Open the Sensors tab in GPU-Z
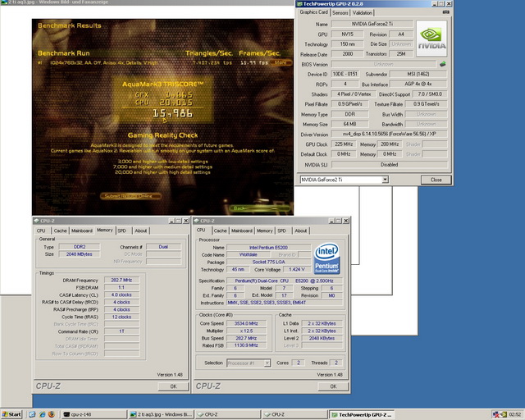Screen dimensions: 525x420 pyautogui.click(x=340, y=13)
